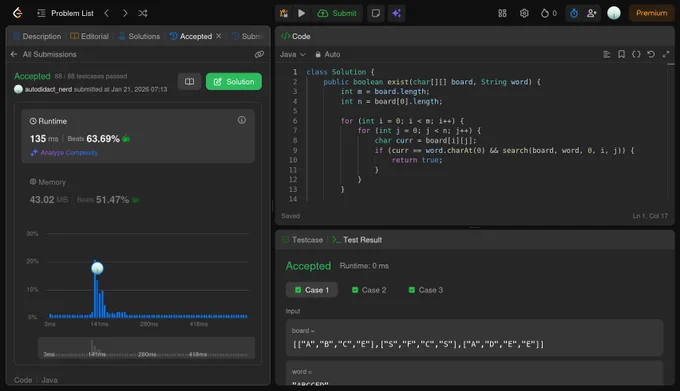Go to previous problem chevron

click(107, 13)
